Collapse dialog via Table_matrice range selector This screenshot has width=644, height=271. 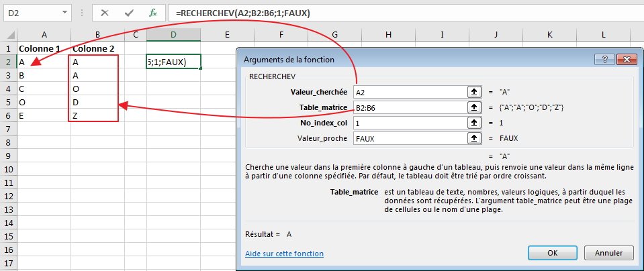pyautogui.click(x=475, y=107)
